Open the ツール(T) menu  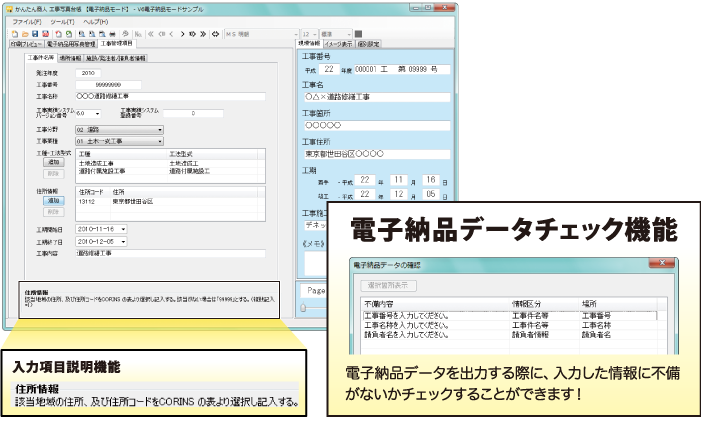point(62,20)
